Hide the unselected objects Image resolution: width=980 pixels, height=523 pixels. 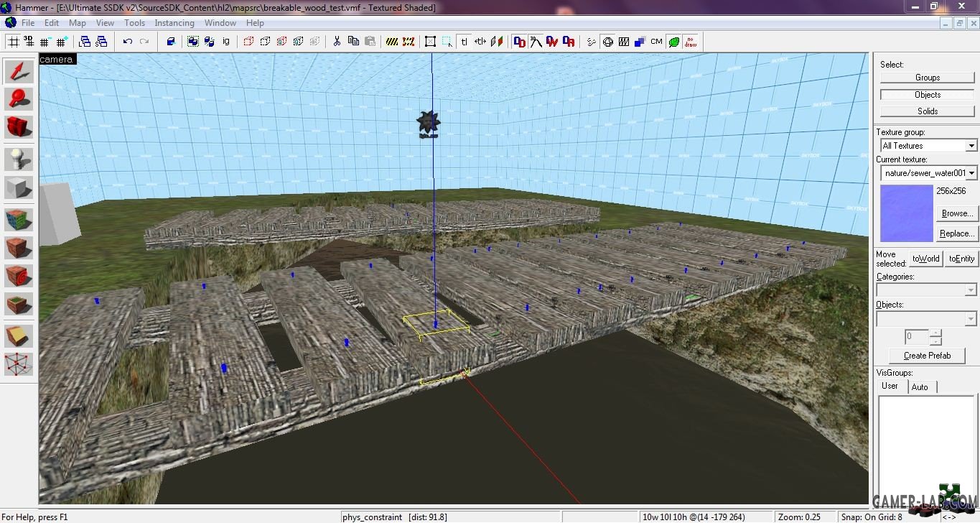click(265, 42)
